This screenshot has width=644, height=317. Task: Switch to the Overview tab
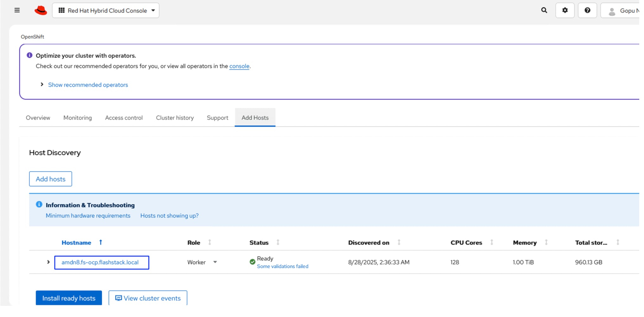tap(38, 118)
